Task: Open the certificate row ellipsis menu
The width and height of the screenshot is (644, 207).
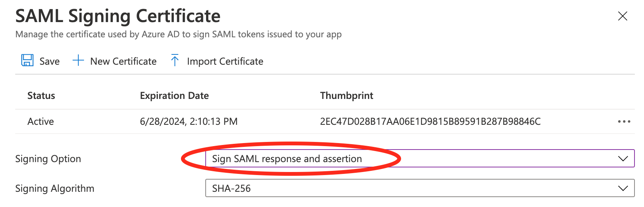Action: [624, 121]
